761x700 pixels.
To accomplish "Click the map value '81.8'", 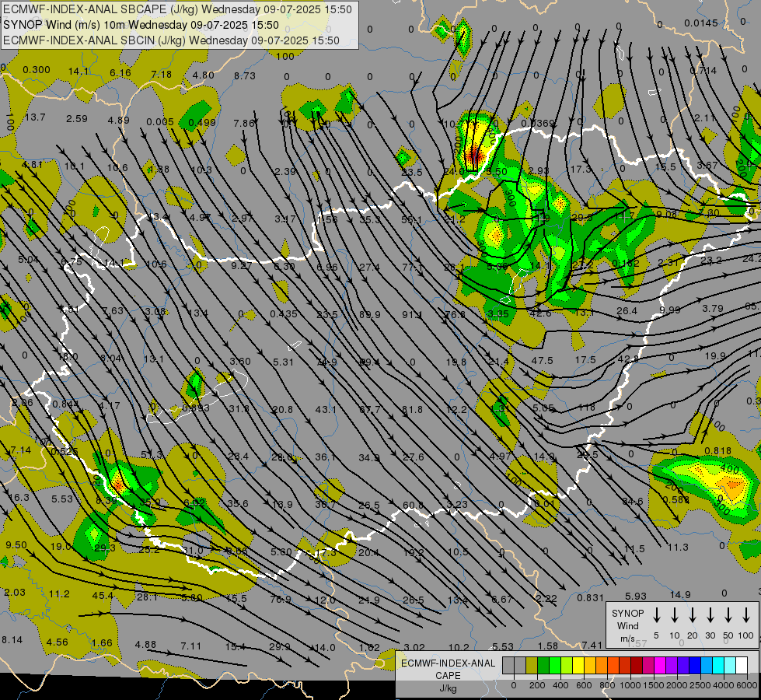I will coord(412,410).
